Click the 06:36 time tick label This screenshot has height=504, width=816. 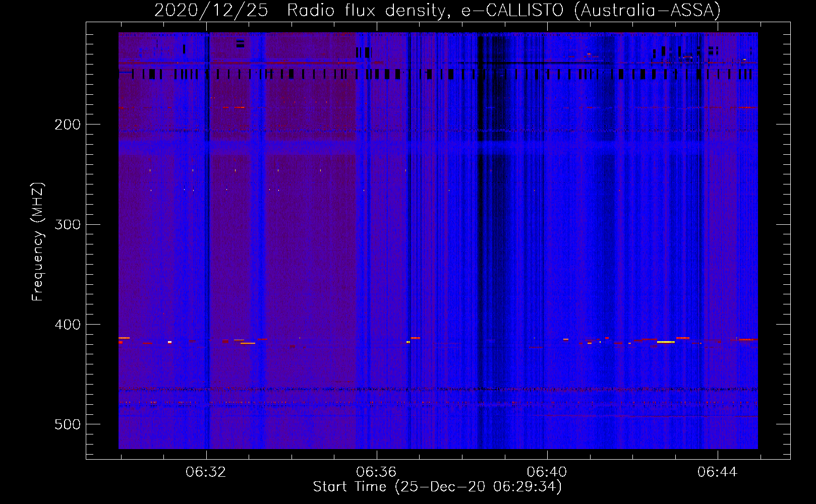[376, 472]
